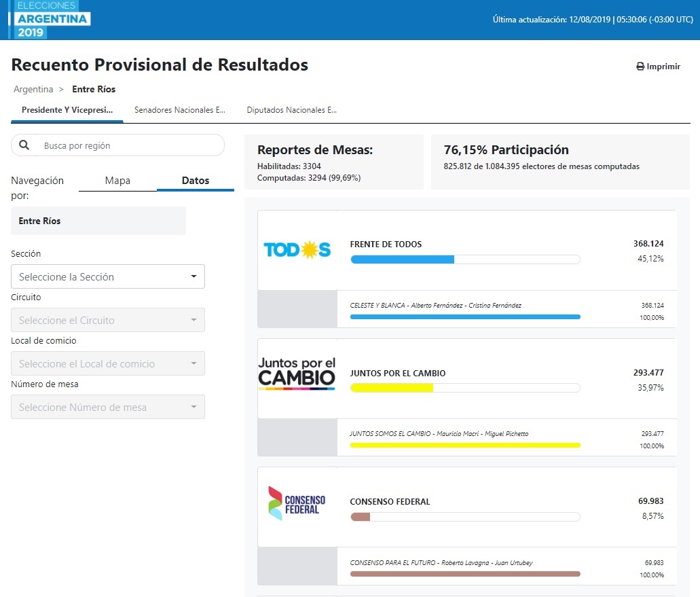Click the printer icon next to Imprimir
The image size is (700, 597).
[x=640, y=67]
